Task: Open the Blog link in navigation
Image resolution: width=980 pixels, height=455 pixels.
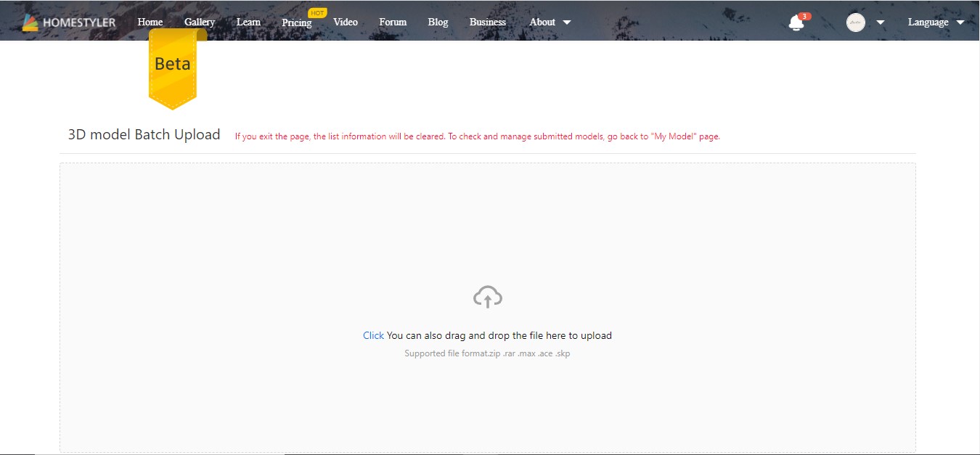Action: click(438, 22)
